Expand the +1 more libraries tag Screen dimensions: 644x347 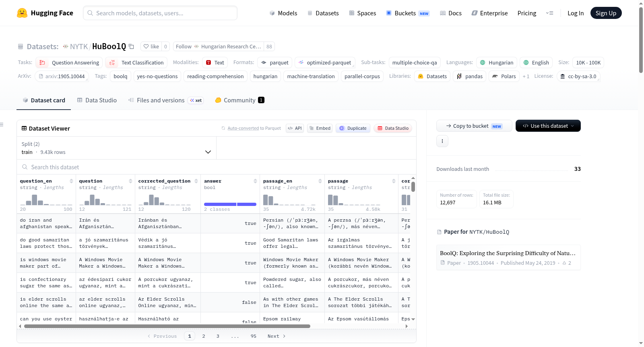526,76
